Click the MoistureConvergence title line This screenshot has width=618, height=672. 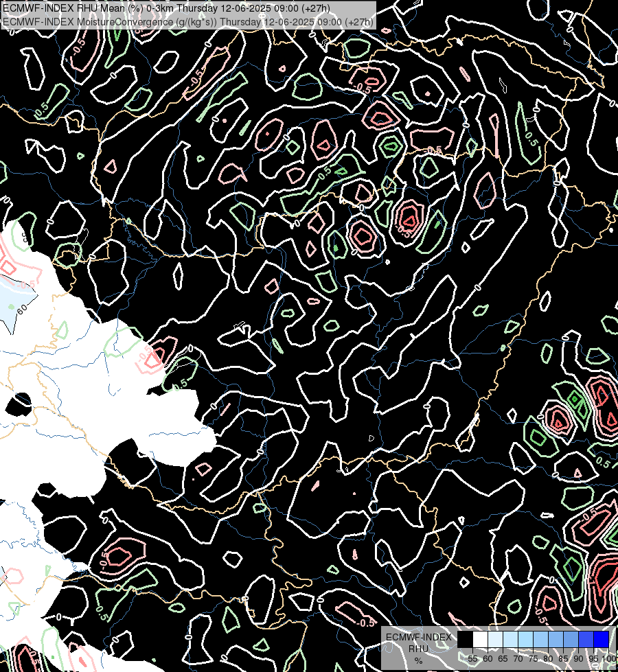pos(188,22)
